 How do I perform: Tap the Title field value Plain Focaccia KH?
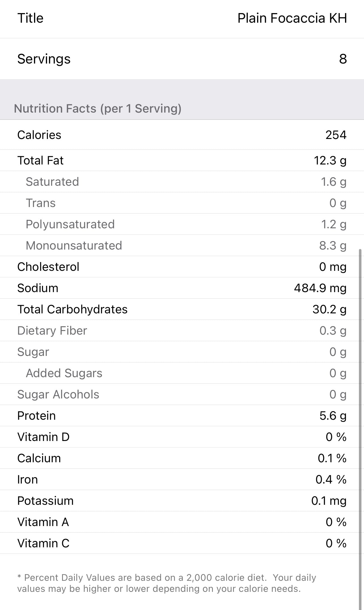pyautogui.click(x=292, y=18)
